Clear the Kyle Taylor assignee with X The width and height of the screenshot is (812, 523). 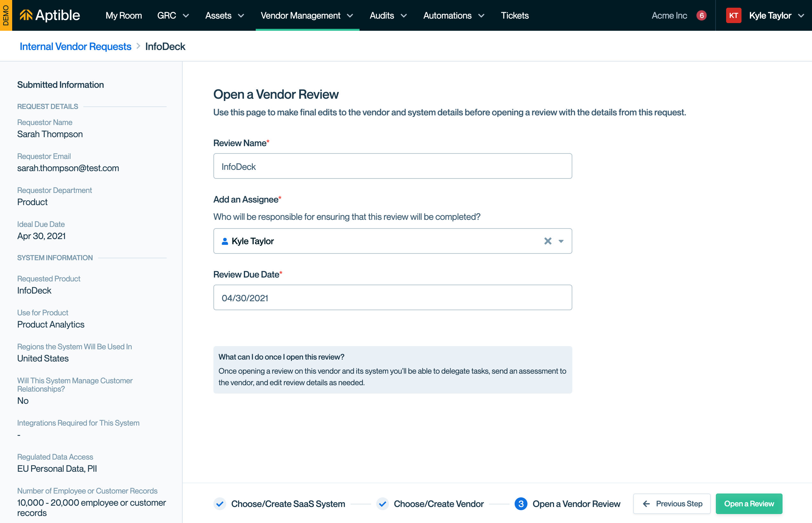tap(547, 241)
